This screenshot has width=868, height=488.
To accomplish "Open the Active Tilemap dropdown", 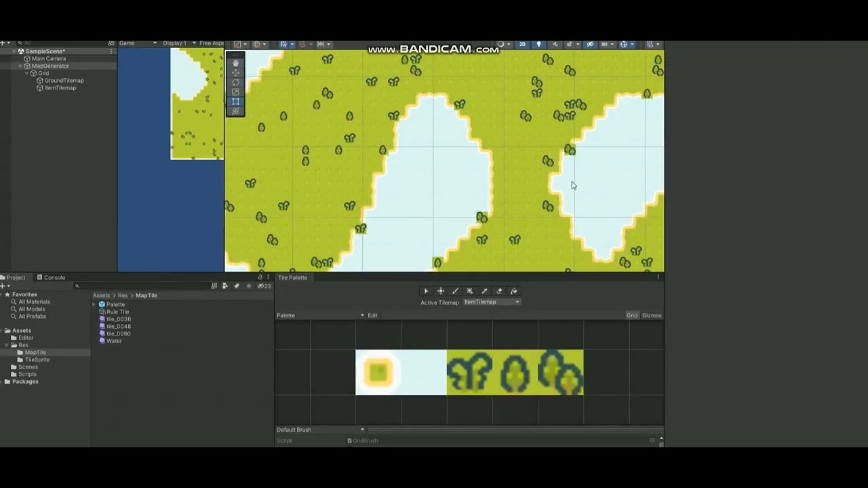I will click(x=492, y=302).
